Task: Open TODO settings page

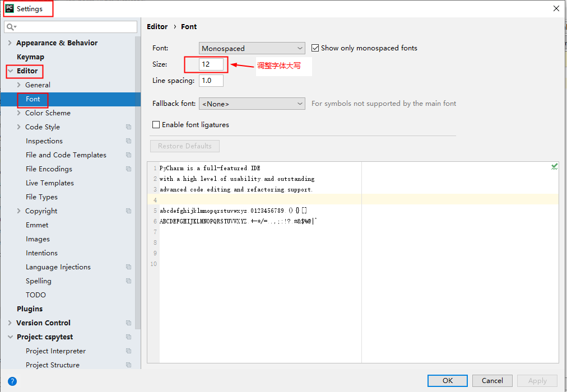Action: click(x=36, y=295)
